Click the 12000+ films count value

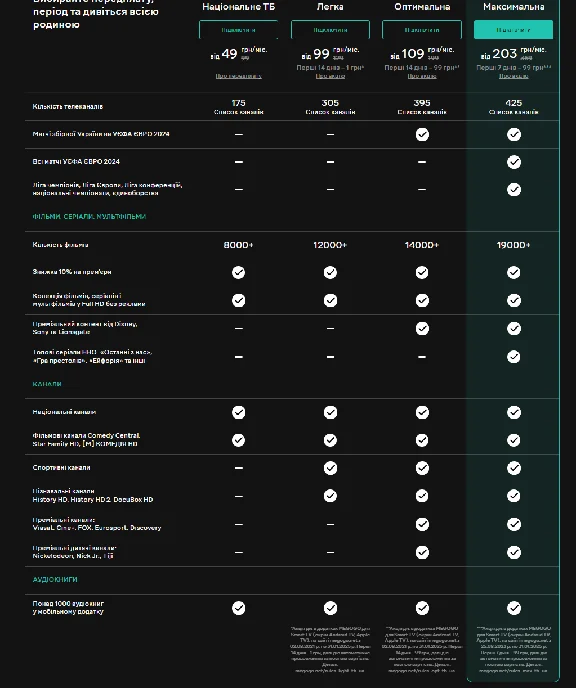(330, 245)
